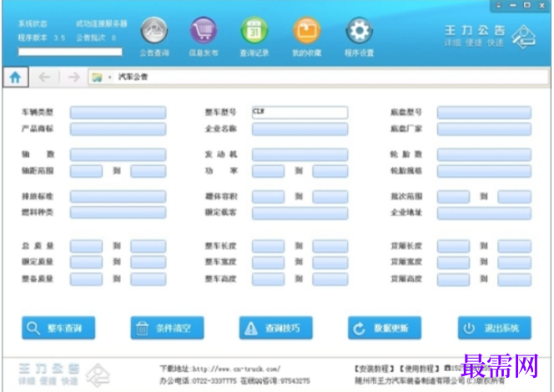The height and width of the screenshot is (392, 554).
Task: Open the 查询技巧 tips button
Action: tap(275, 328)
